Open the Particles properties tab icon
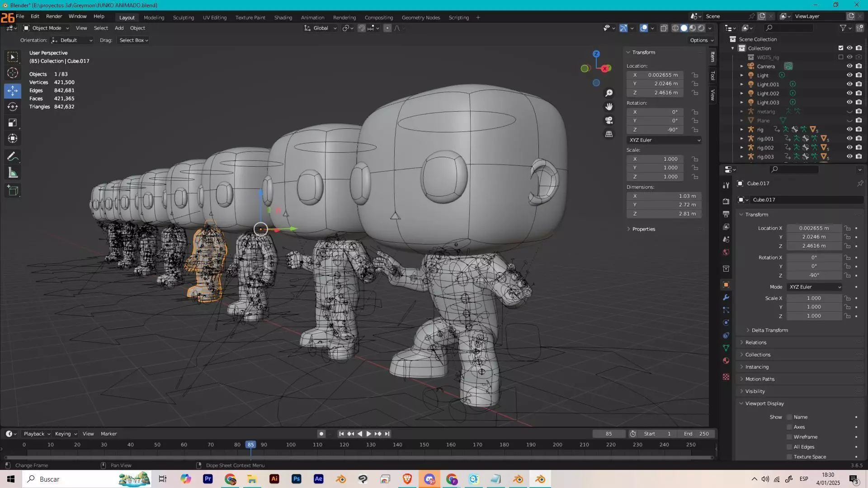This screenshot has width=868, height=488. 726,310
